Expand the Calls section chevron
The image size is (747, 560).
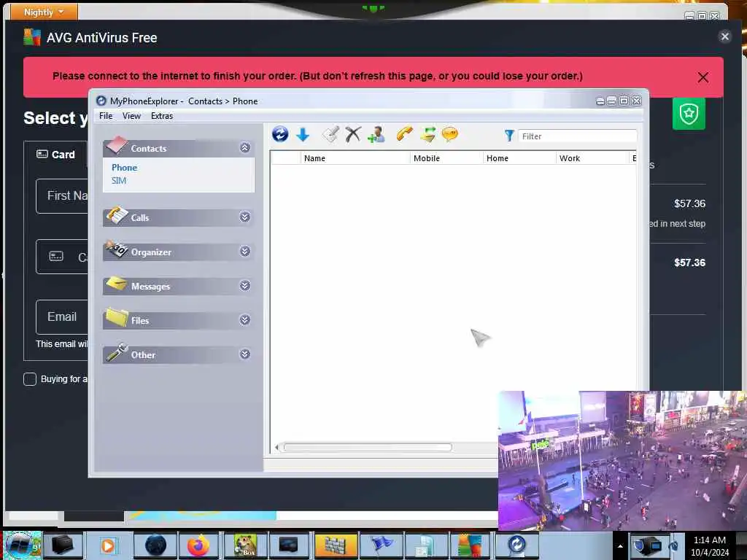[245, 217]
